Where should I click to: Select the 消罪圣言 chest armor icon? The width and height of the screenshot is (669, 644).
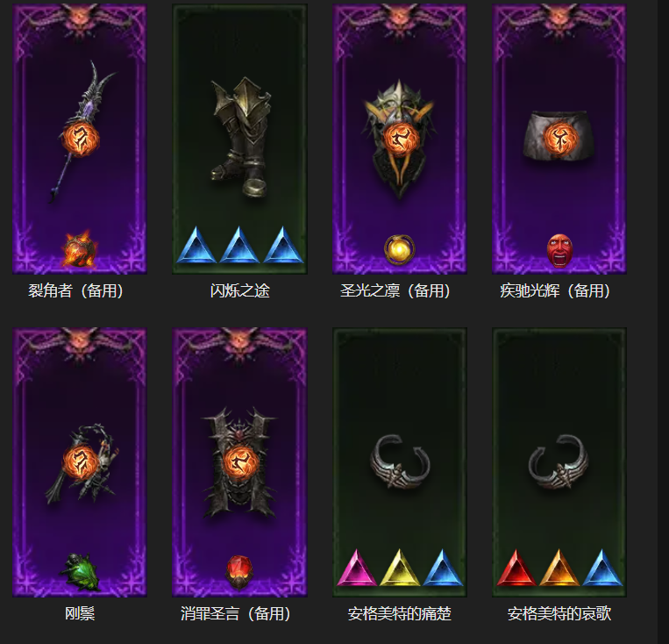(x=240, y=462)
